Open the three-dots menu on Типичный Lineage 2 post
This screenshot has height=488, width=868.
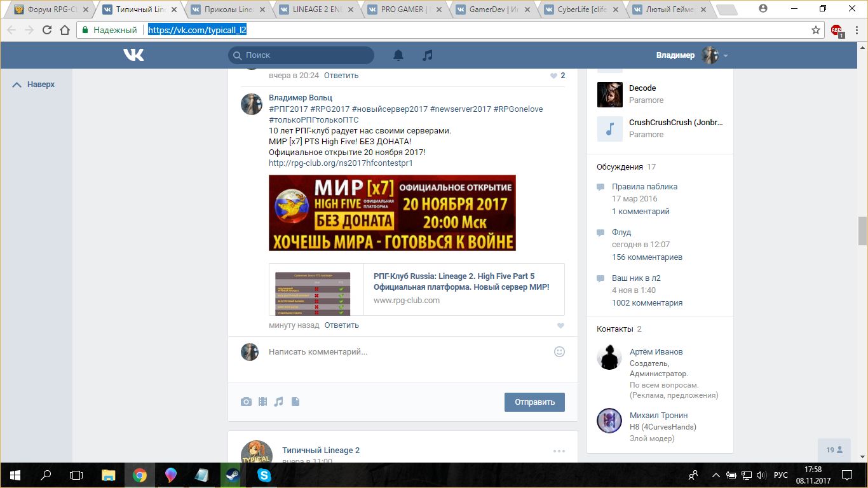click(x=559, y=451)
